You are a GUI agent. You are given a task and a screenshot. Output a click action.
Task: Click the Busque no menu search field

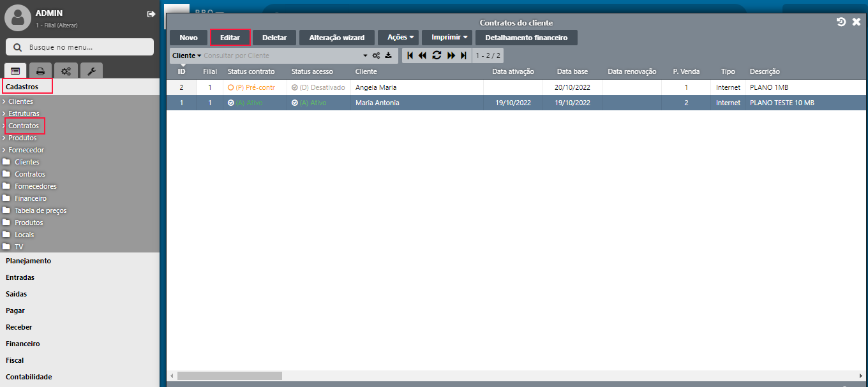[x=80, y=47]
